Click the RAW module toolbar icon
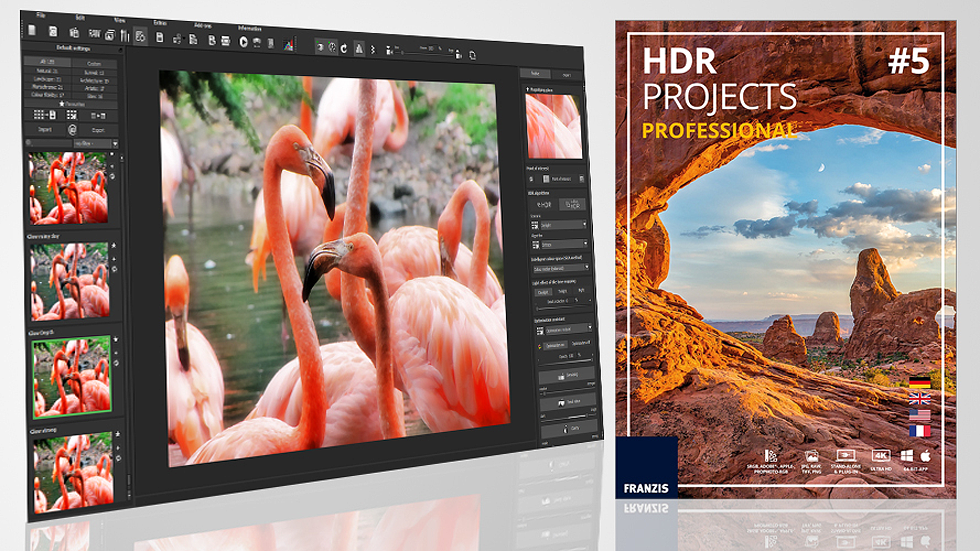The image size is (980, 551). (94, 34)
